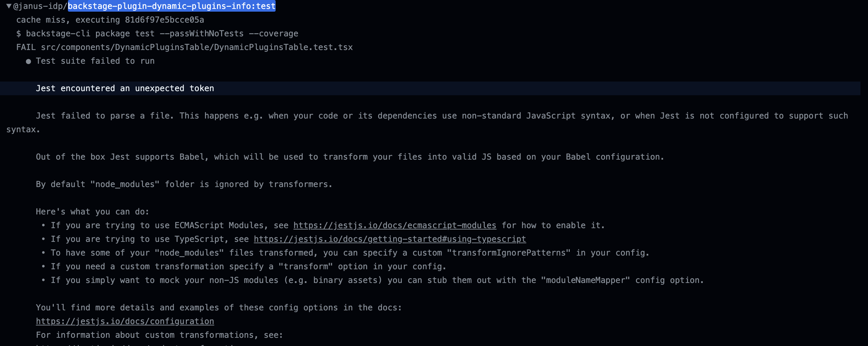Select the "Out of the box Jest supports Babel" line
Screen dimensions: 868x346
coord(350,157)
